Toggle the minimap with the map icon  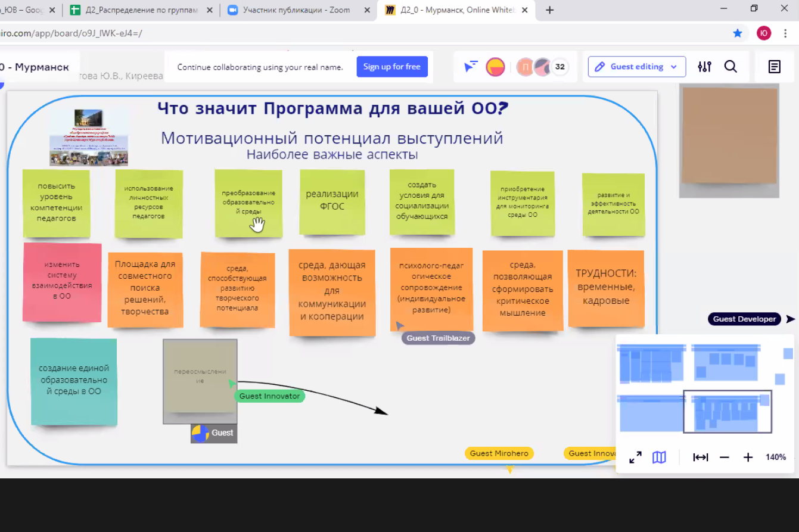click(x=659, y=458)
